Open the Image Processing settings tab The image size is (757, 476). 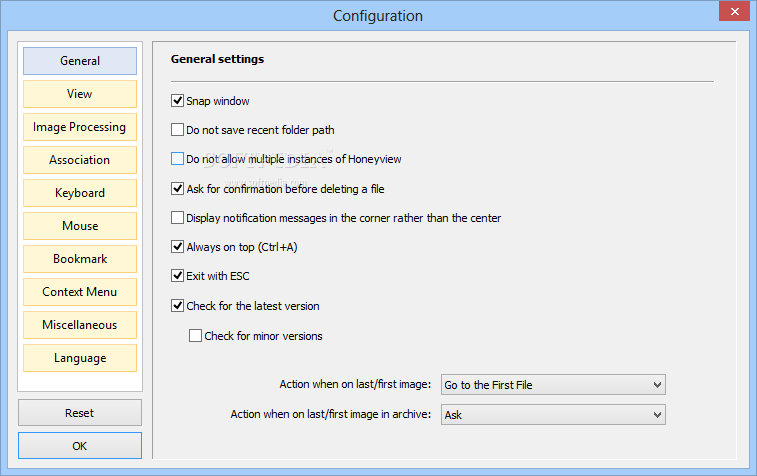click(80, 127)
